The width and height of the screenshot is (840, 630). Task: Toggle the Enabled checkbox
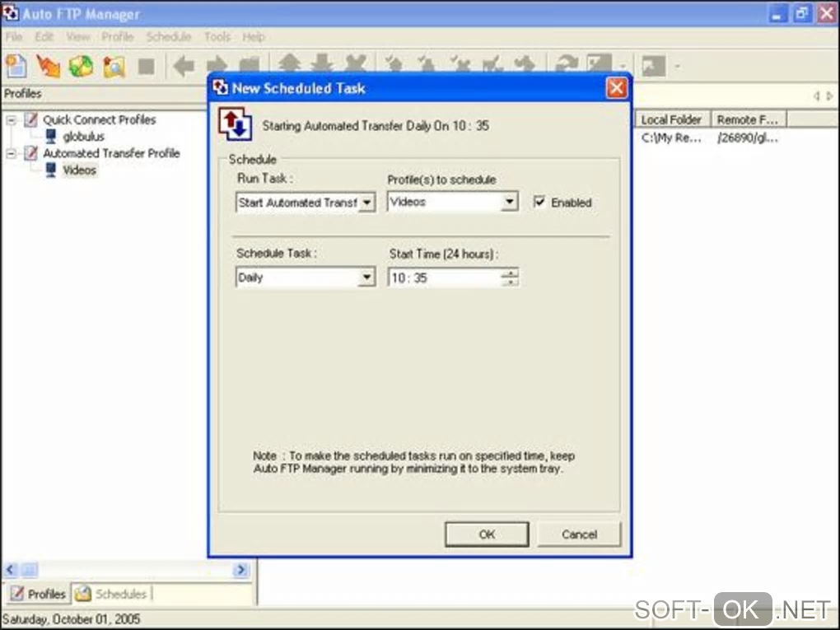[539, 202]
